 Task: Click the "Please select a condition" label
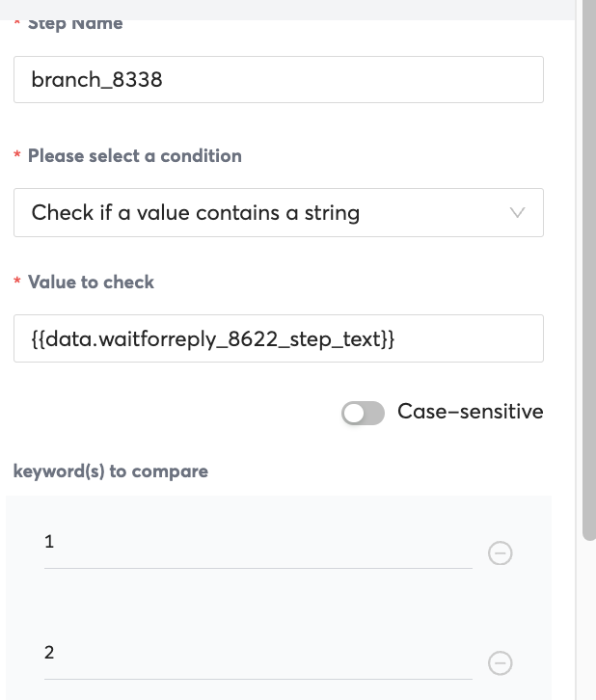[x=134, y=156]
